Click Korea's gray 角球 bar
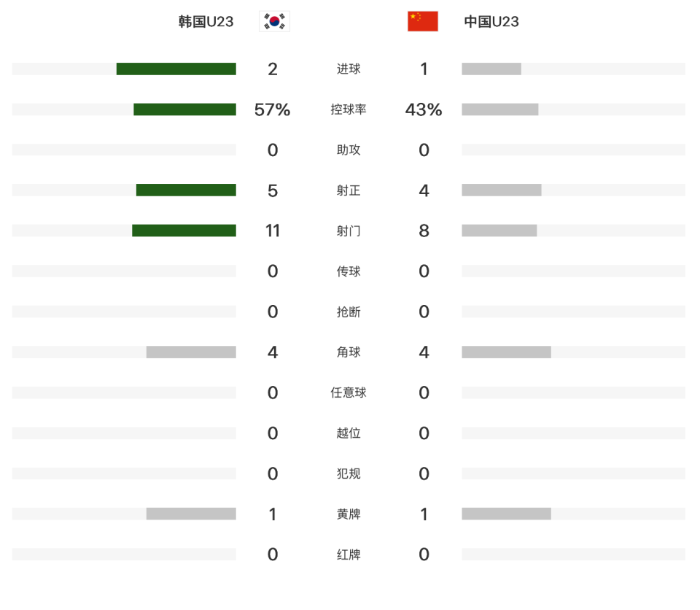 [191, 352]
